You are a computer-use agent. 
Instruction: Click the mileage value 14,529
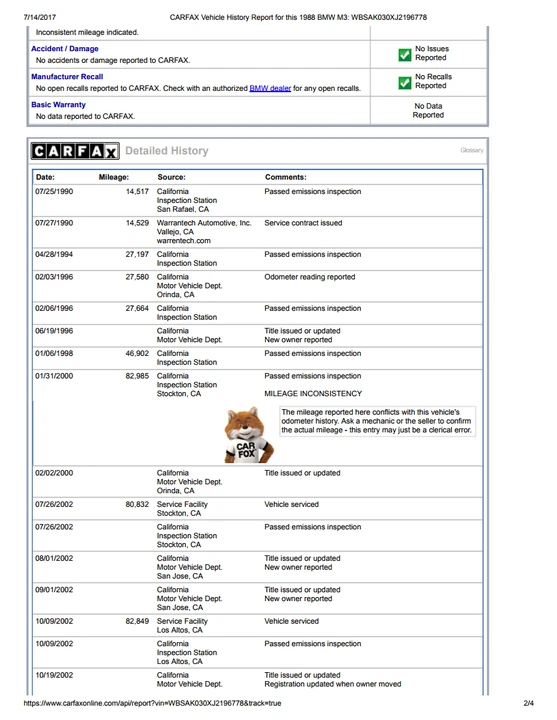coord(137,223)
